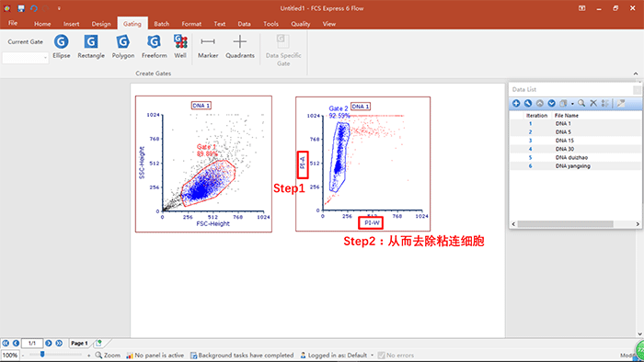Open the search magnifier in Data List
The width and height of the screenshot is (644, 362).
tap(581, 103)
